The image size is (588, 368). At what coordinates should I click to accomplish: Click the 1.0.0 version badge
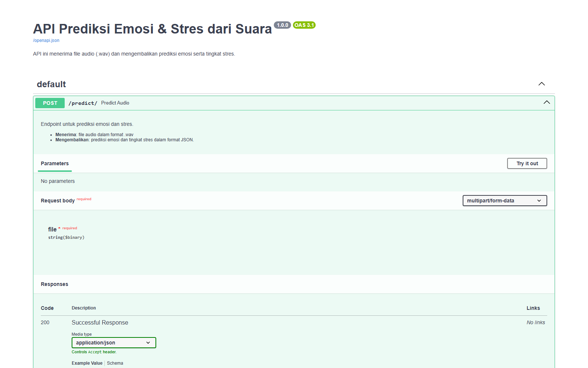coord(282,25)
